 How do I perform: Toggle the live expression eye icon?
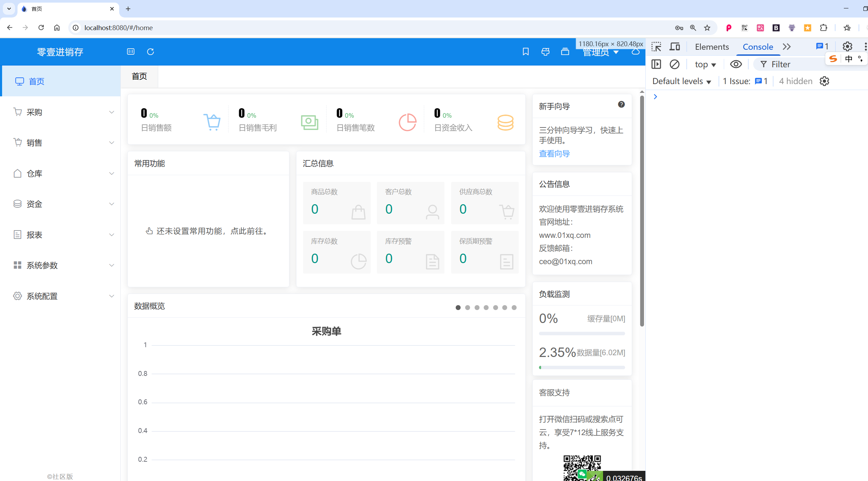coord(736,64)
